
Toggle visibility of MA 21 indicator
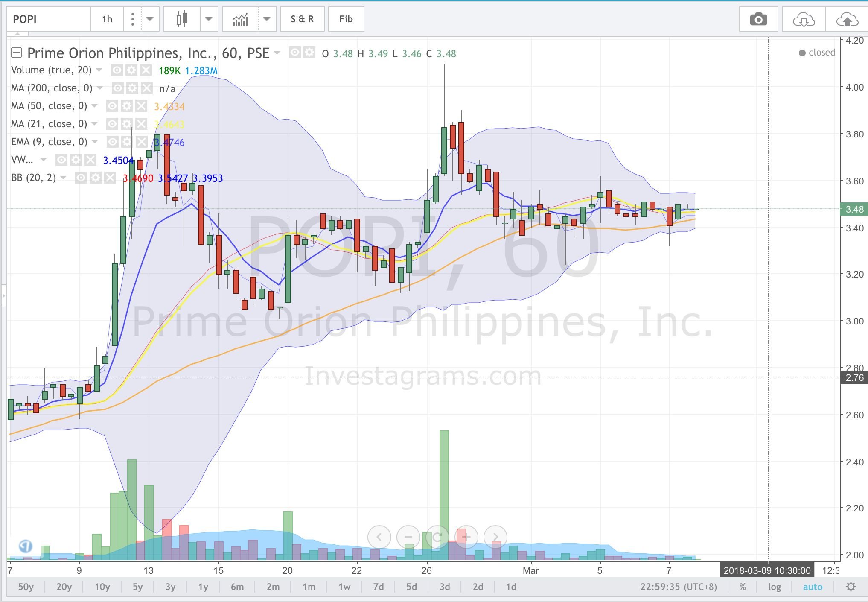pyautogui.click(x=112, y=124)
